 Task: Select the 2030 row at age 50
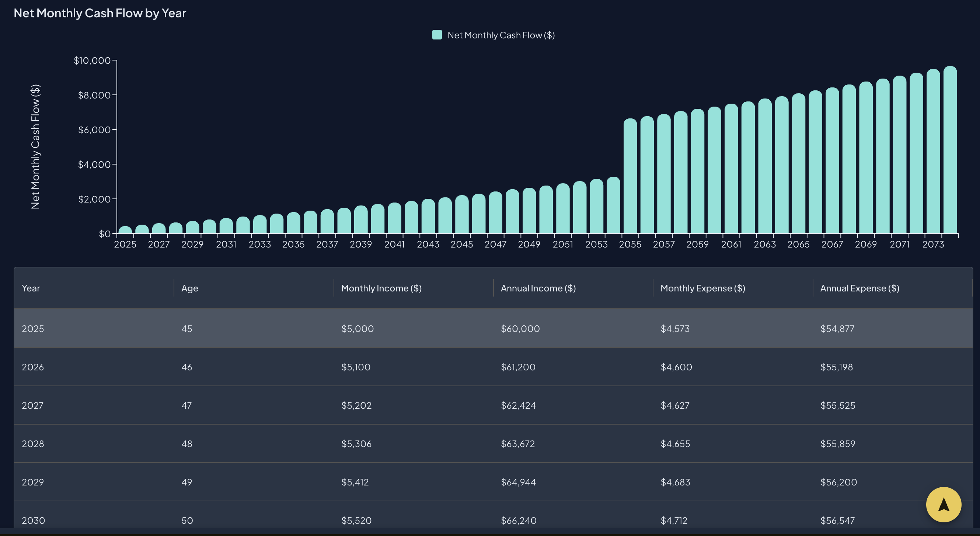coord(33,521)
